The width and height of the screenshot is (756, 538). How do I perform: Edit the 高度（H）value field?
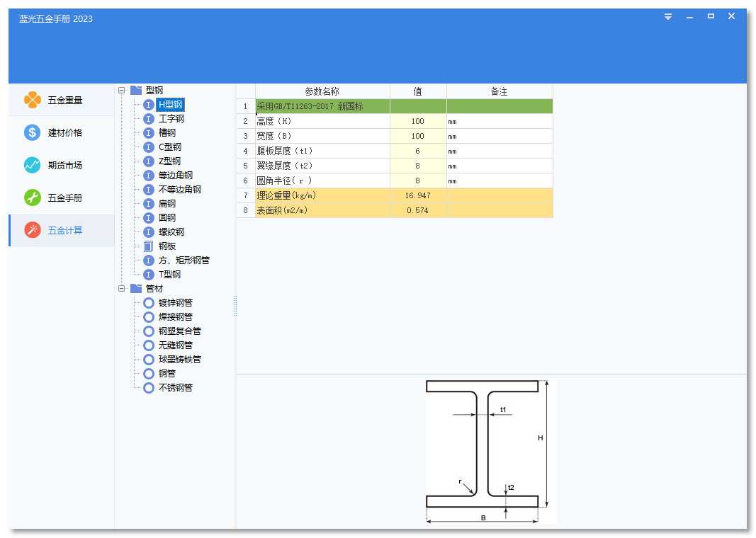click(418, 121)
